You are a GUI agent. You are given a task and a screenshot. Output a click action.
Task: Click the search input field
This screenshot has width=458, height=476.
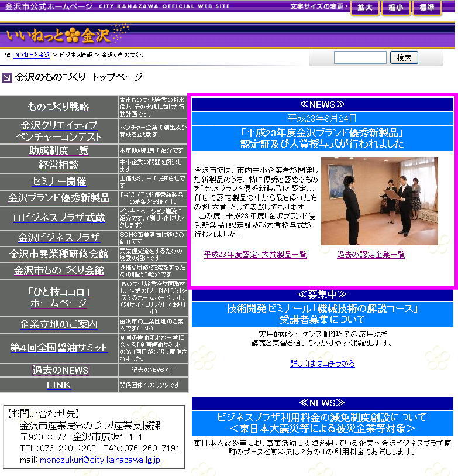360,57
